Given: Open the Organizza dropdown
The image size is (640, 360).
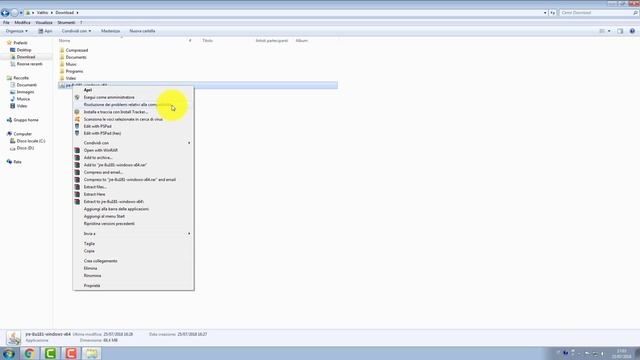Looking at the screenshot, I should pyautogui.click(x=17, y=31).
